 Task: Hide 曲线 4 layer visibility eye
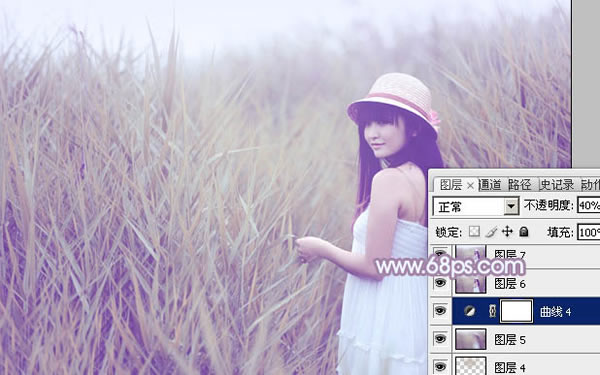coord(440,311)
